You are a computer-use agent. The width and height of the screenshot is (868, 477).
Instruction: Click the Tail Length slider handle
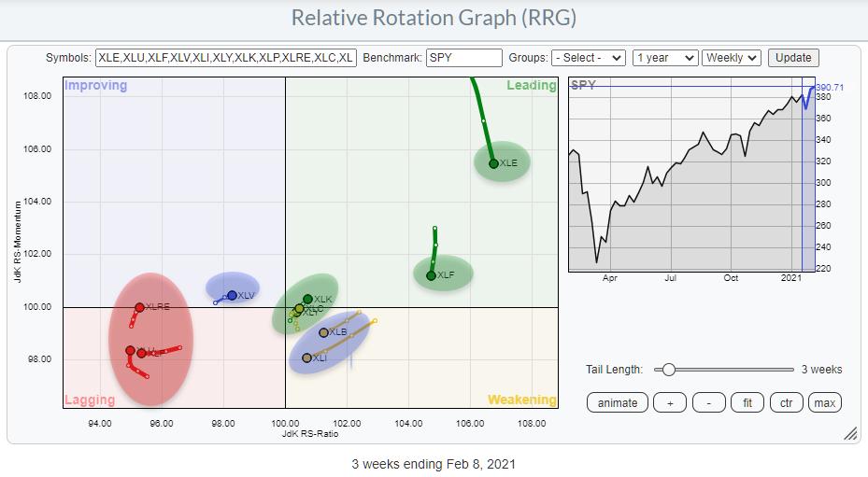[x=668, y=370]
